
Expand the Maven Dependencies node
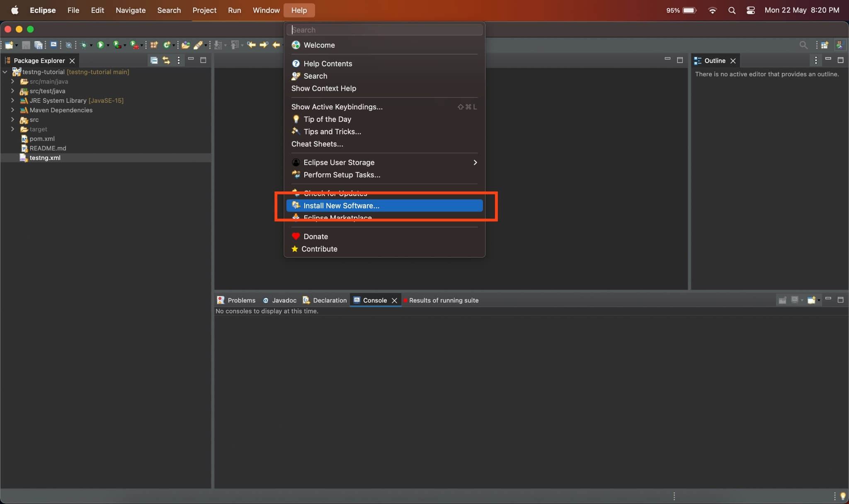click(x=12, y=110)
